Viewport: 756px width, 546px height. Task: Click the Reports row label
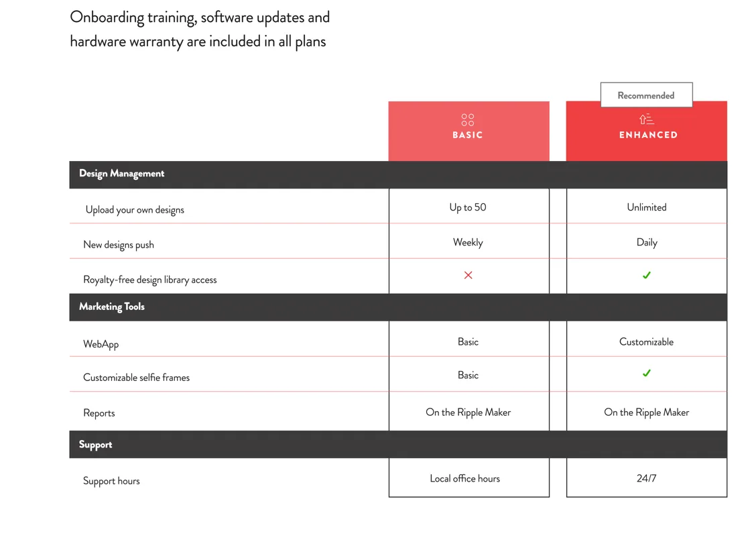coord(99,413)
